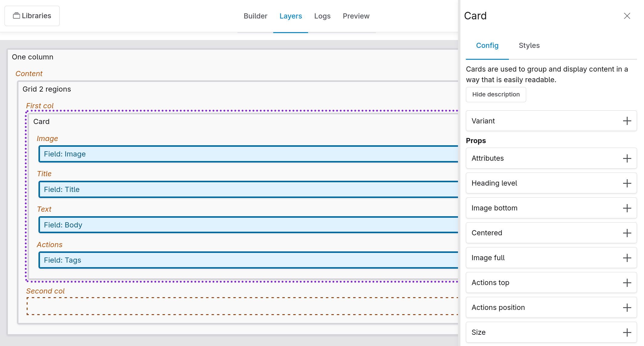Click plus icon on Image full row

[627, 258]
